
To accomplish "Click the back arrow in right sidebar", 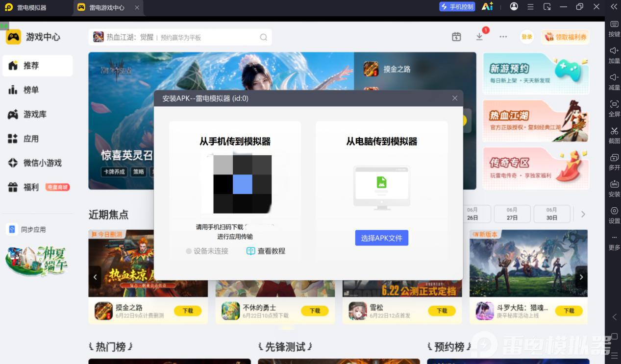I will click(x=614, y=317).
